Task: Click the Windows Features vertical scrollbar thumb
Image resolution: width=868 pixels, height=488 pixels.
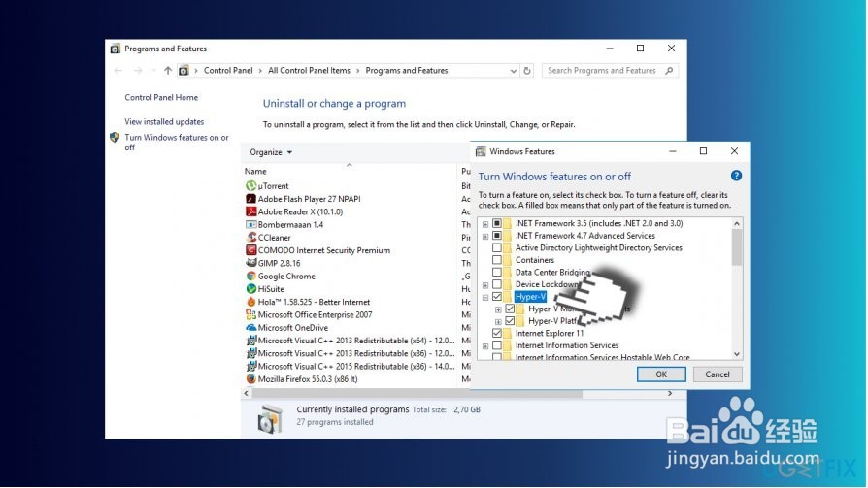Action: pyautogui.click(x=736, y=246)
